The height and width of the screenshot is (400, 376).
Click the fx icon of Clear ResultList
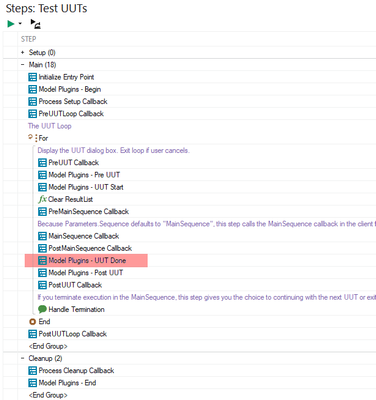click(x=42, y=199)
